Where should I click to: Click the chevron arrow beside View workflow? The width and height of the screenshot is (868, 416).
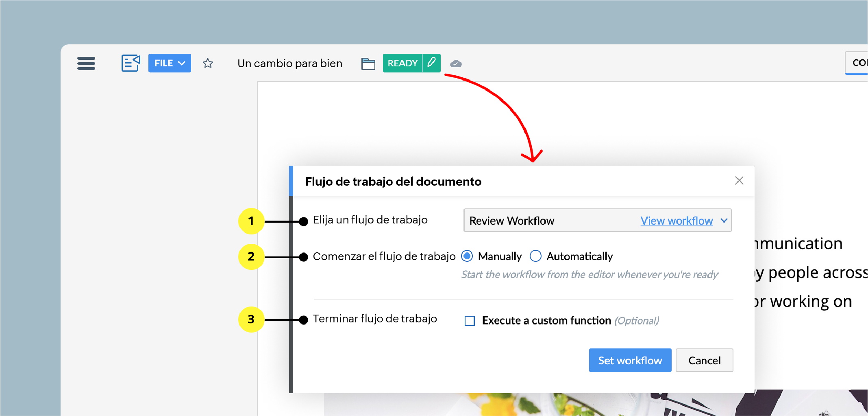(724, 221)
